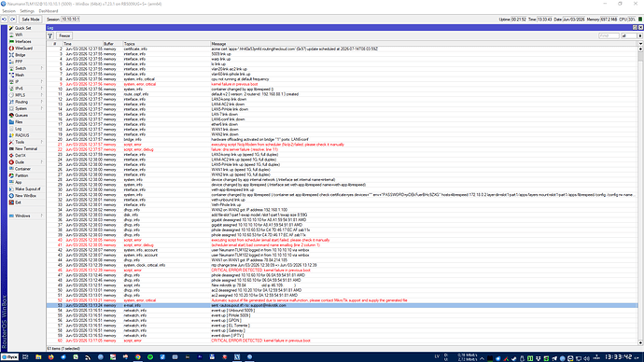Restore the Log window size button
Screen dimensions: 644x362
(635, 27)
